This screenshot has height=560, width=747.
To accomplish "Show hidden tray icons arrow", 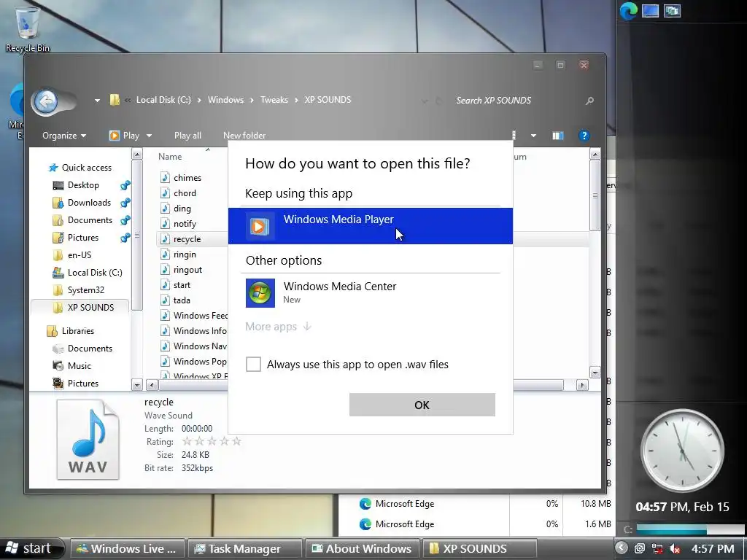I will click(622, 548).
